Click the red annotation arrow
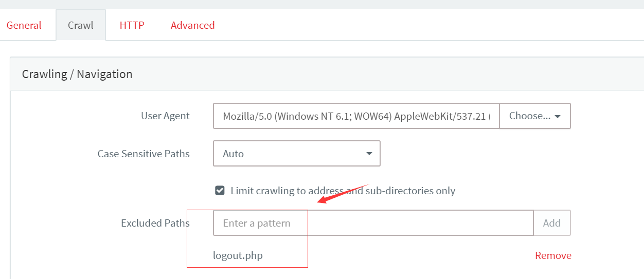 [x=343, y=194]
